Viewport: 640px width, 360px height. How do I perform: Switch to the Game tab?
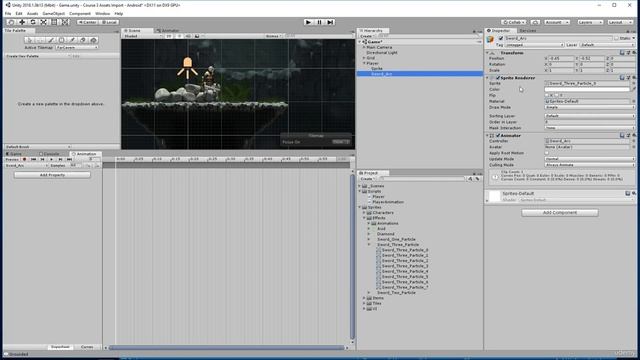(x=14, y=154)
